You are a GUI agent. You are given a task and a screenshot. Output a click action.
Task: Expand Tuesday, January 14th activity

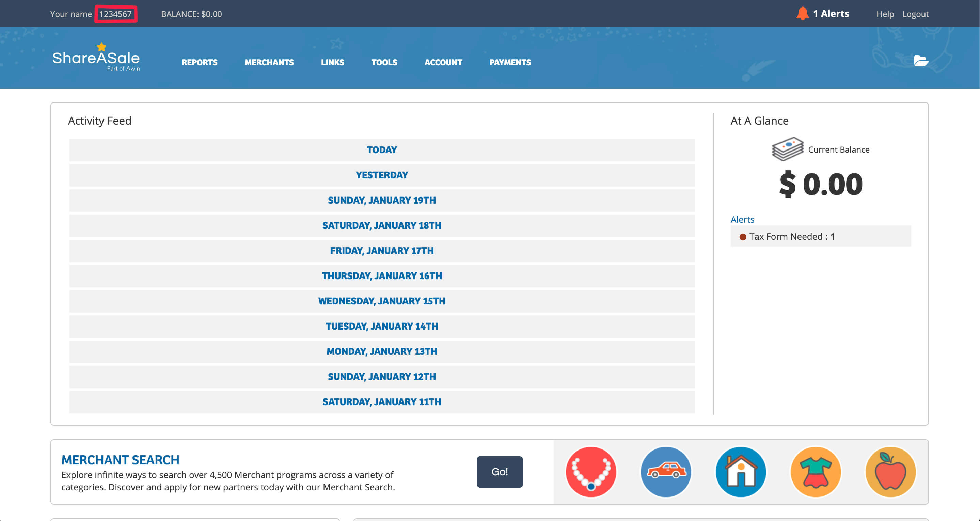point(382,327)
